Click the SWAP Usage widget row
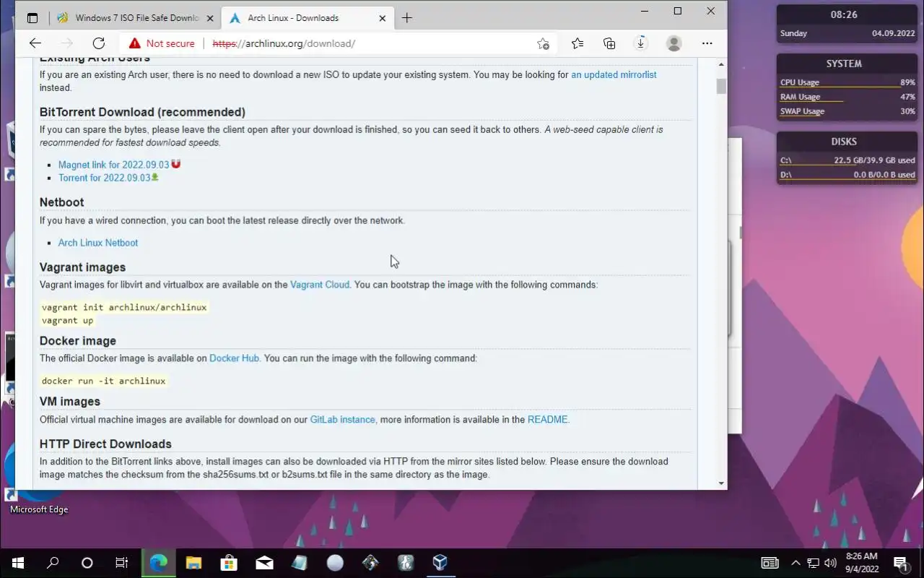The image size is (924, 578). tap(847, 111)
